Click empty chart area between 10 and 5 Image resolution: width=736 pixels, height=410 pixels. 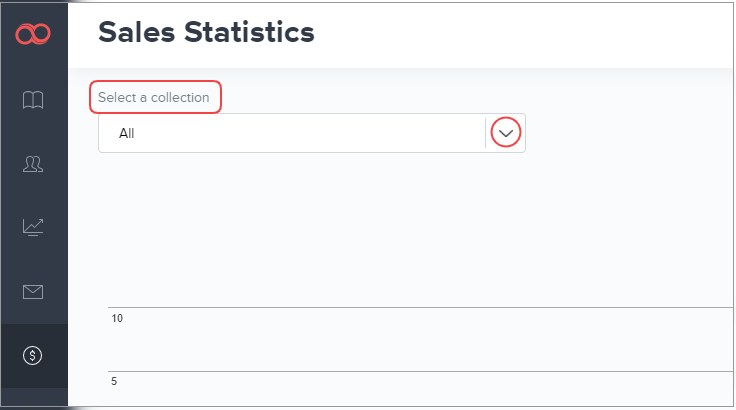pyautogui.click(x=420, y=340)
